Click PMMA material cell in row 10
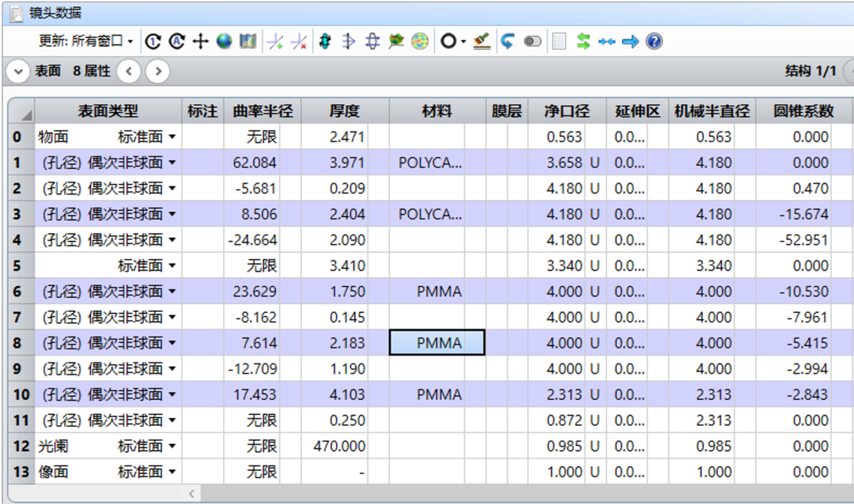Viewport: 854px width, 504px height. [439, 394]
